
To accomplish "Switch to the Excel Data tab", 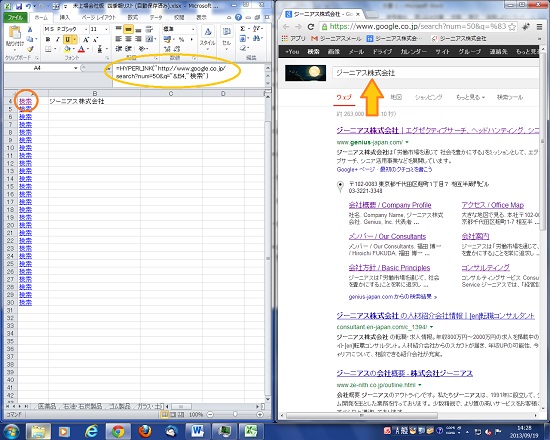I will coord(156,17).
